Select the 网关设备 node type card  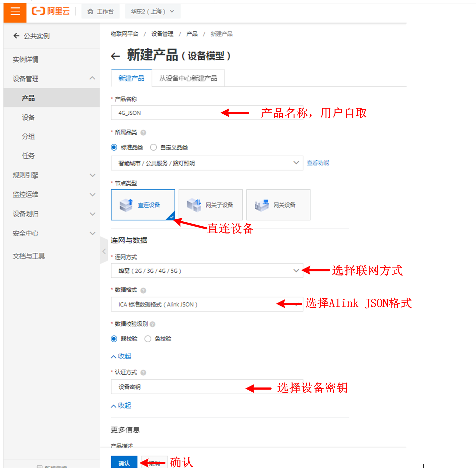click(278, 205)
